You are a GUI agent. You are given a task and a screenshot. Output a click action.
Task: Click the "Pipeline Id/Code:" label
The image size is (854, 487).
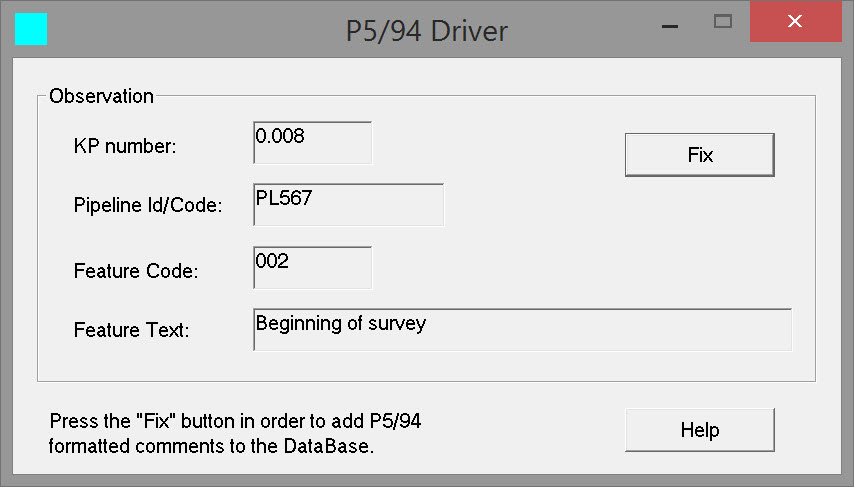(x=148, y=207)
